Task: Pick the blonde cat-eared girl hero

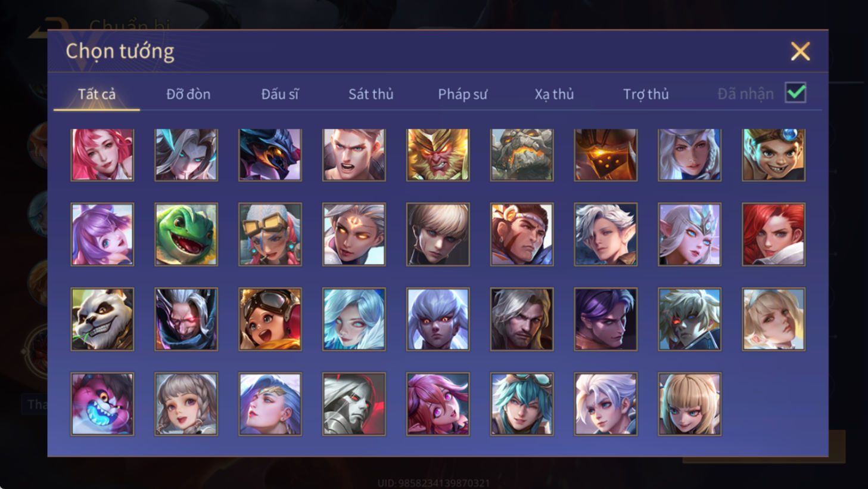Action: click(689, 404)
